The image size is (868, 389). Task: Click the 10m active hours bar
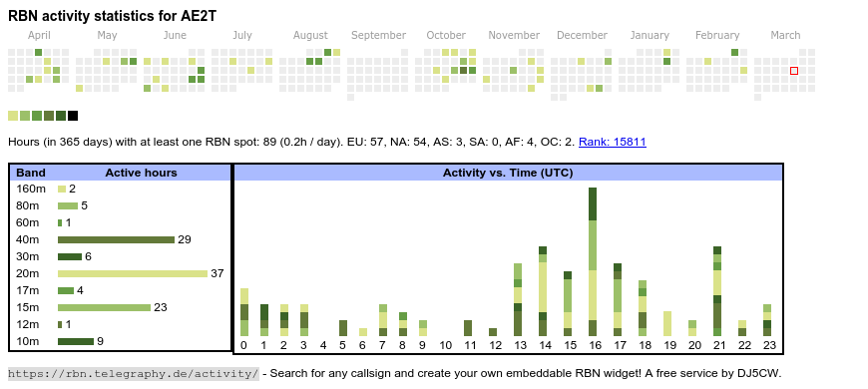click(76, 341)
